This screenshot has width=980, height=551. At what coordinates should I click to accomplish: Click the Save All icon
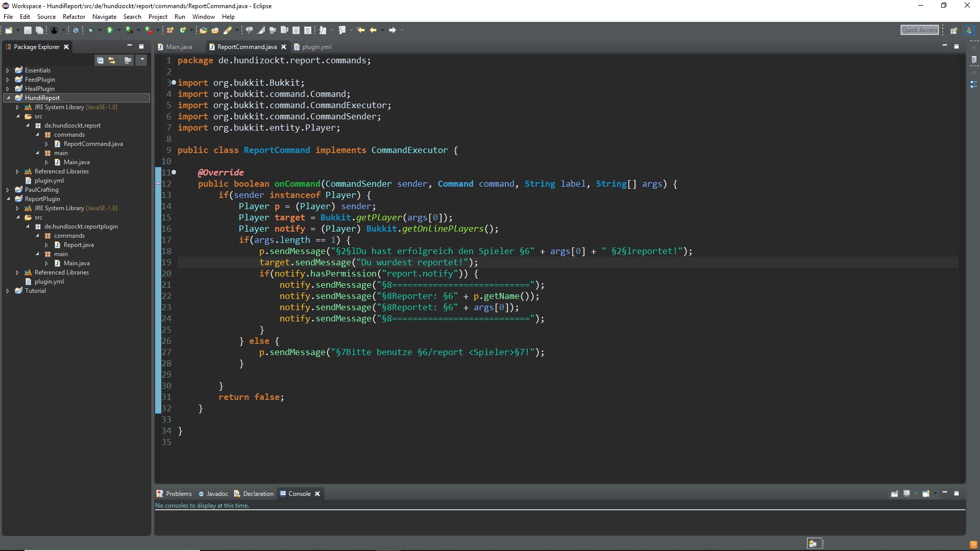pyautogui.click(x=39, y=30)
